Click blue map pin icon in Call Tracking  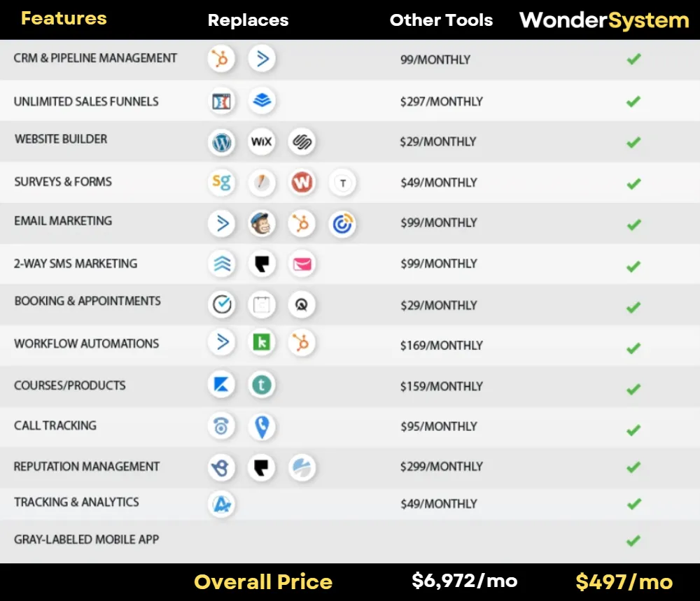(262, 426)
